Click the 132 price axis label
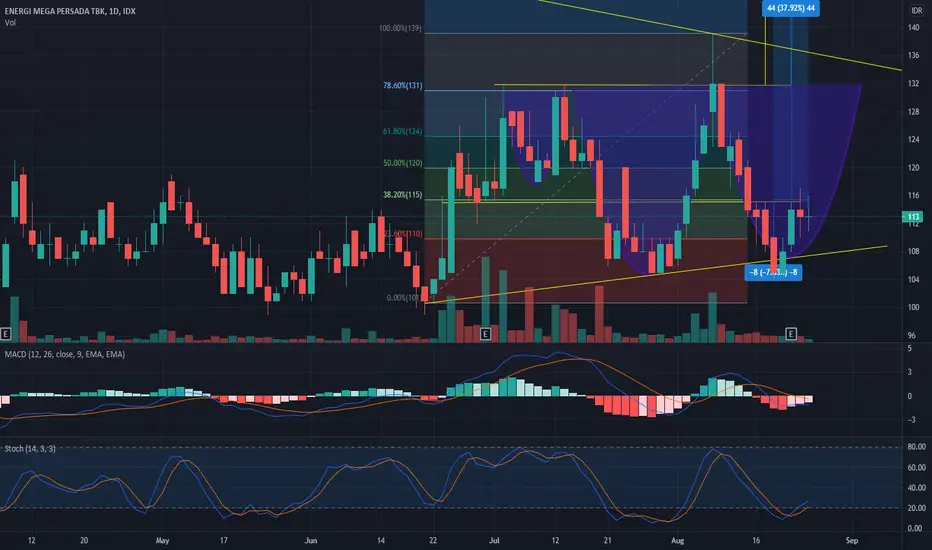Viewport: 932px width, 550px height. tap(914, 84)
